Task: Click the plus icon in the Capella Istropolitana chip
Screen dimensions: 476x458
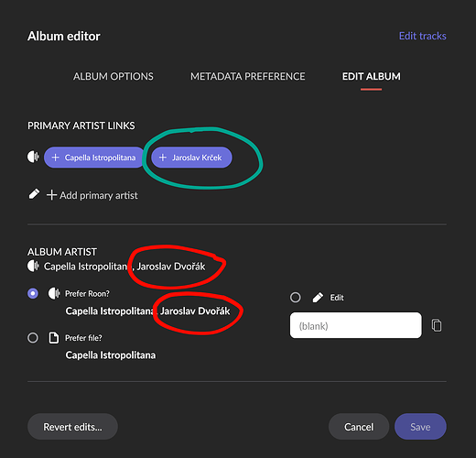Action: (x=55, y=158)
